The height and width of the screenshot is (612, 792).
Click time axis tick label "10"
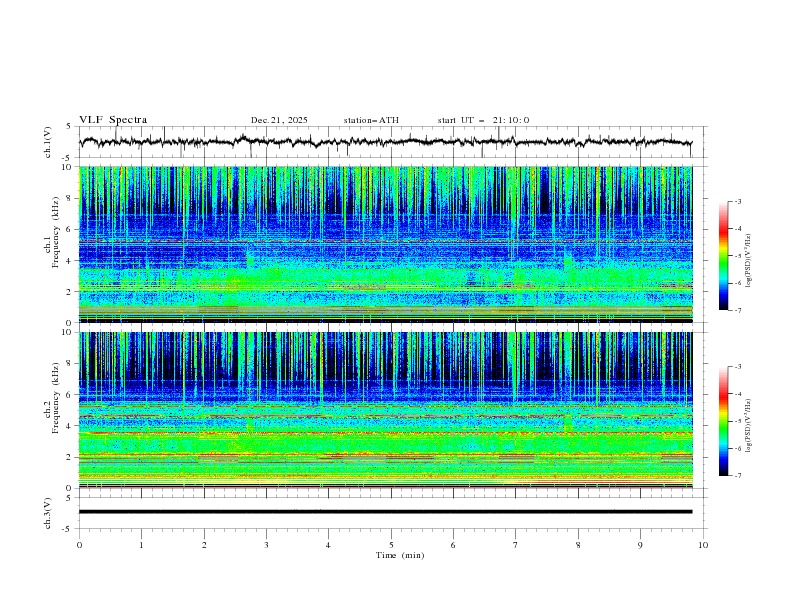(703, 545)
